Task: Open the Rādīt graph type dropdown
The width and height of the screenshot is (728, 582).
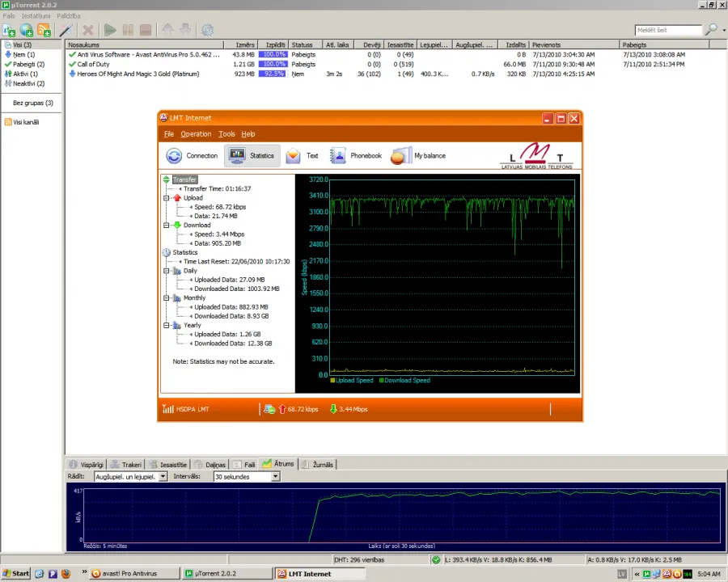Action: point(163,477)
